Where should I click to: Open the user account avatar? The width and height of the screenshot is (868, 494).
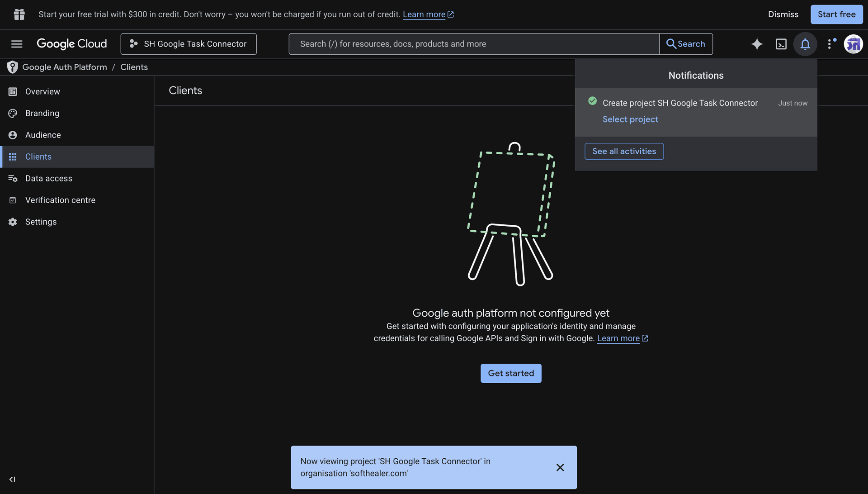[x=853, y=44]
